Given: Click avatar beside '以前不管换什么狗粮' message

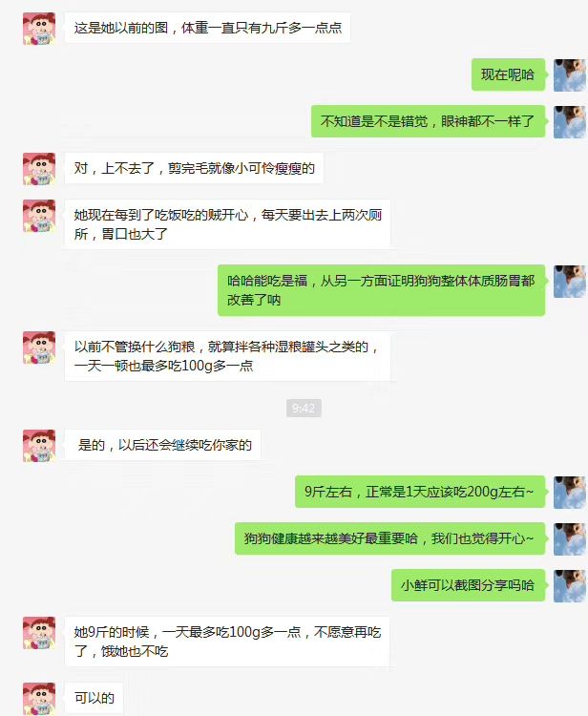Looking at the screenshot, I should click(x=39, y=347).
